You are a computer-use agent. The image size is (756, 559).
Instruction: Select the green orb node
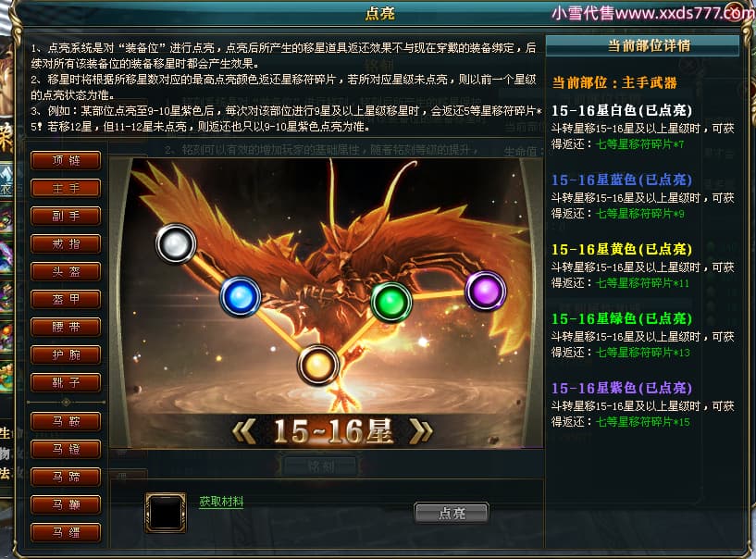pos(391,302)
